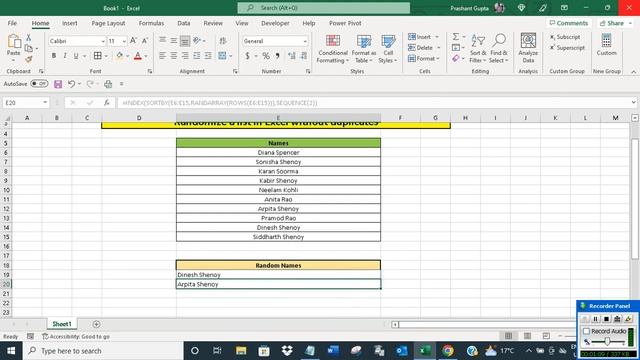The width and height of the screenshot is (640, 360).
Task: Click the Clear eraser icon
Action: tap(456, 59)
